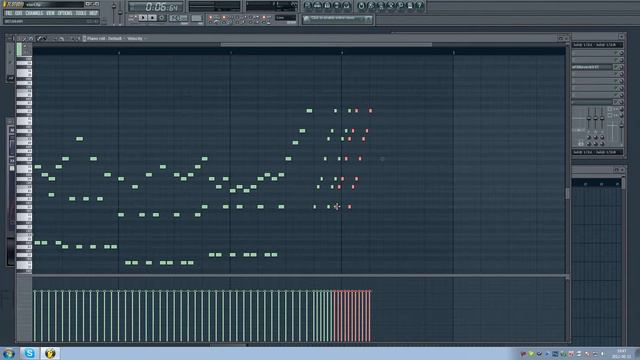This screenshot has width=640, height=360.
Task: Open Skype from the taskbar
Action: click(29, 353)
